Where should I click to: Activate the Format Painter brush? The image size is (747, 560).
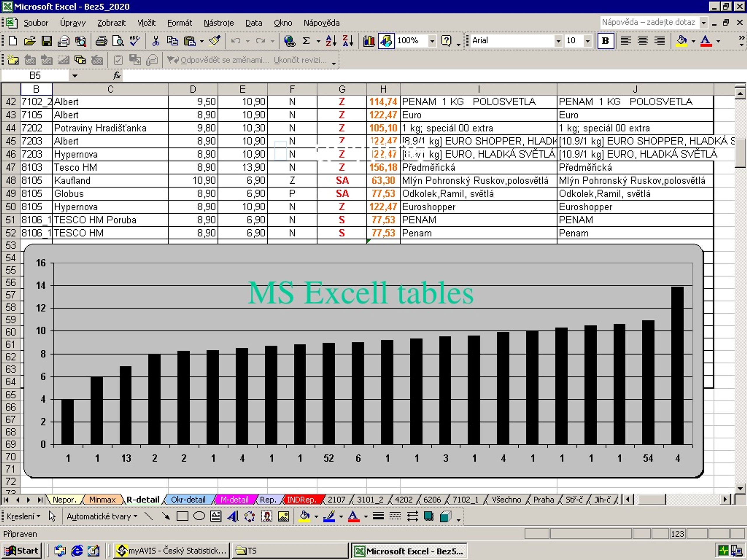pos(215,41)
